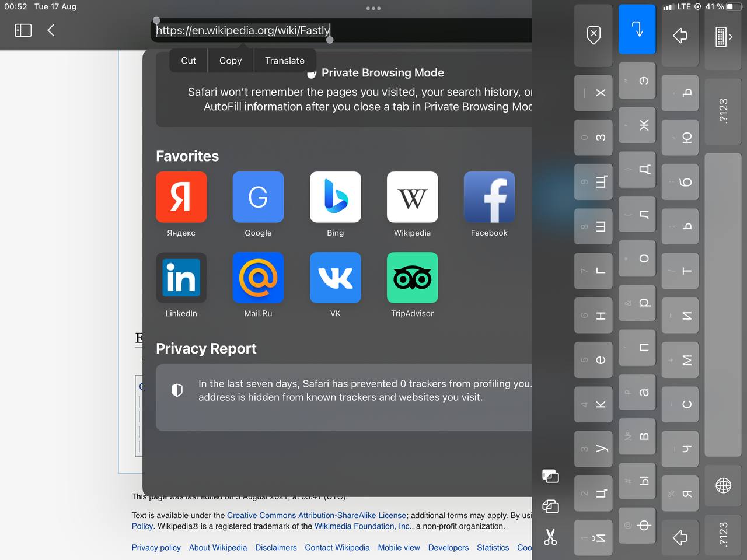747x560 pixels.
Task: Open the Wikipedia favorite
Action: [x=412, y=204]
